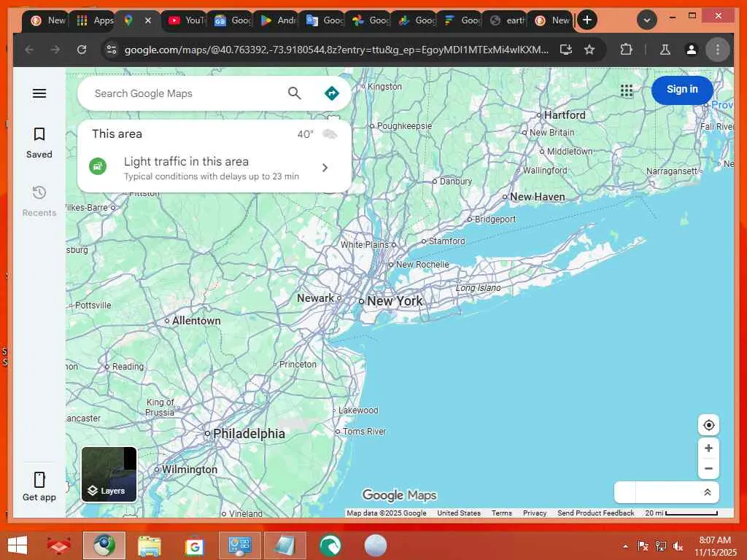Open the Google Maps hamburger menu
Image resolution: width=747 pixels, height=560 pixels.
click(x=39, y=93)
